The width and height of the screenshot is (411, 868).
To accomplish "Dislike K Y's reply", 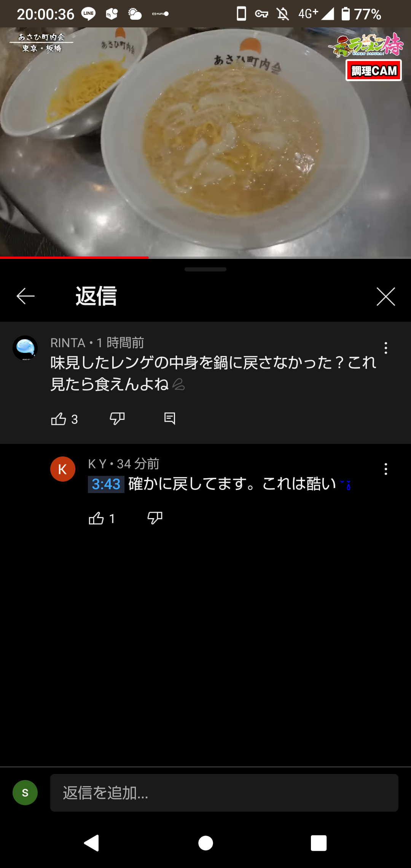I will click(x=155, y=518).
